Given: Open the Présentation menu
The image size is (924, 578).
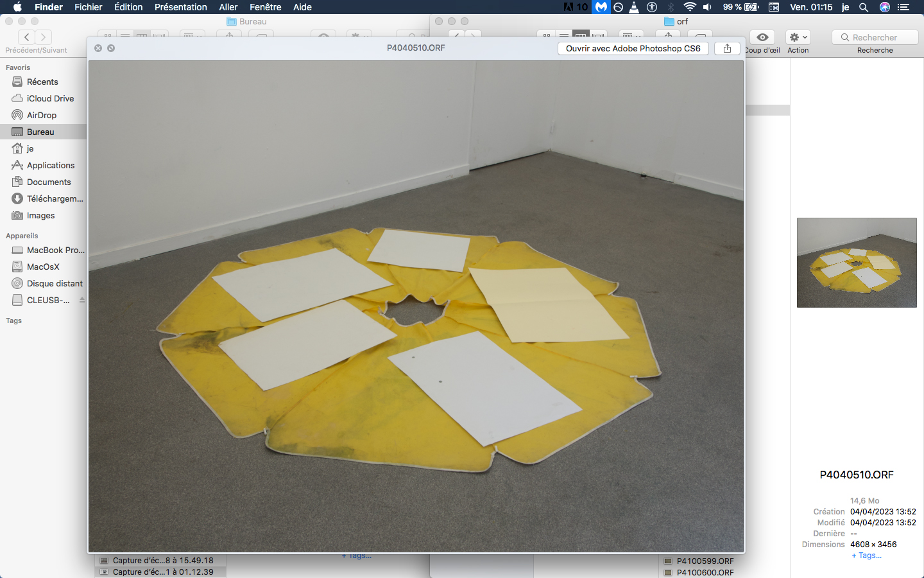Looking at the screenshot, I should coord(180,7).
